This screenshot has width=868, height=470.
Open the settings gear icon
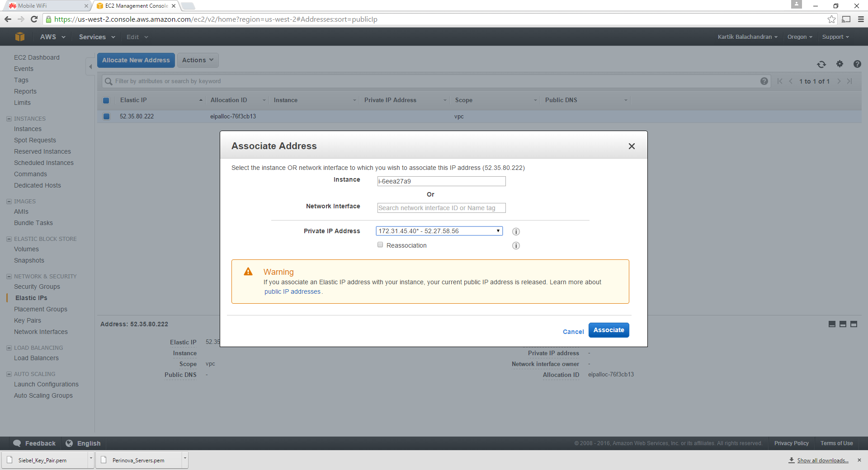pos(840,64)
